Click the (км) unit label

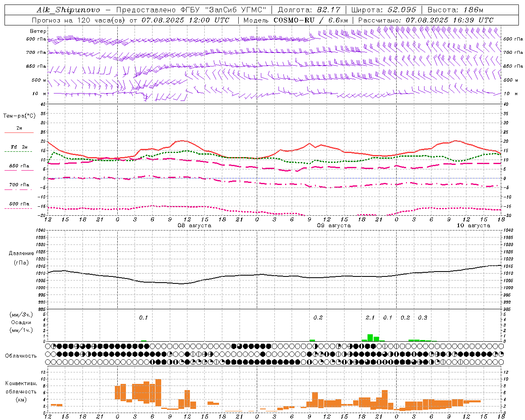pyautogui.click(x=21, y=399)
